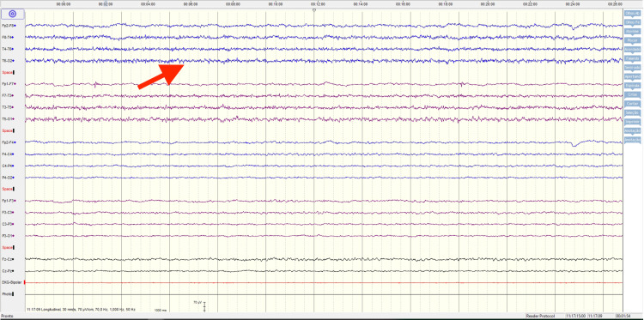644x320 pixels.
Task: Select the Fp1-F3 channel label
Action: (x=9, y=201)
